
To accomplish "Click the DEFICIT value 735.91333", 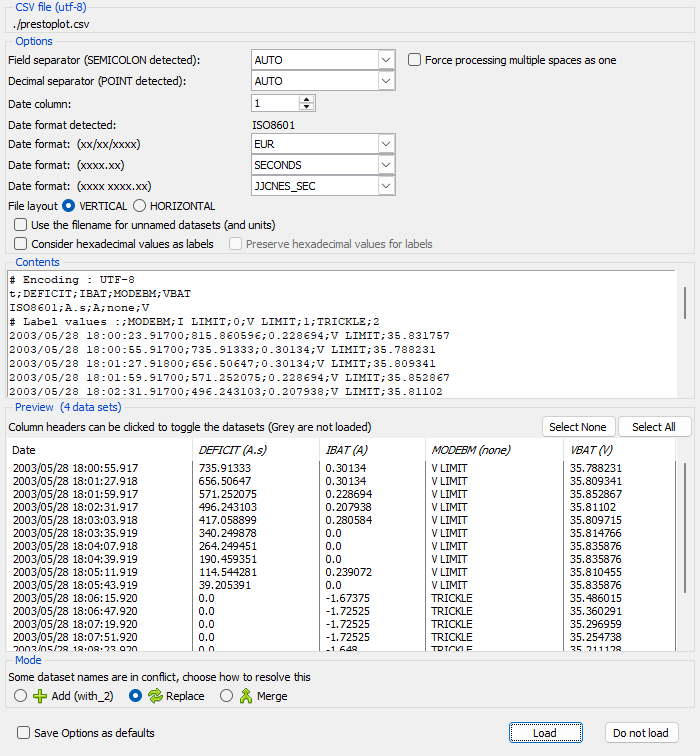I will [x=225, y=468].
